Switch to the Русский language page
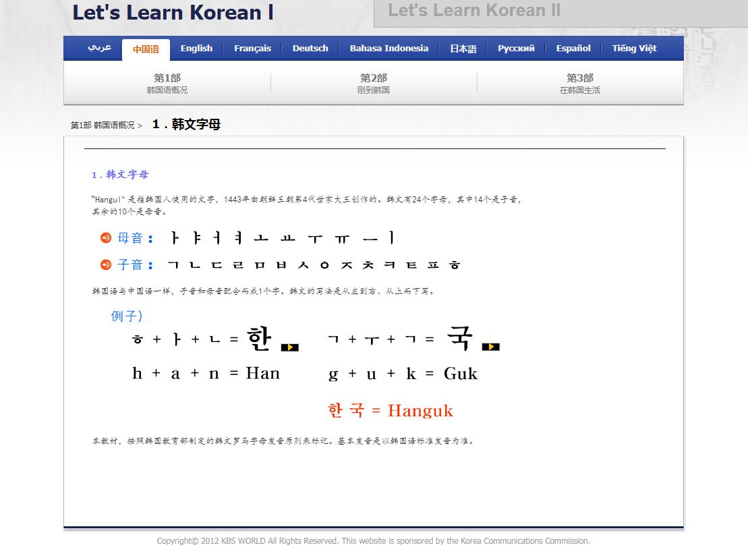This screenshot has width=748, height=560. [x=515, y=48]
